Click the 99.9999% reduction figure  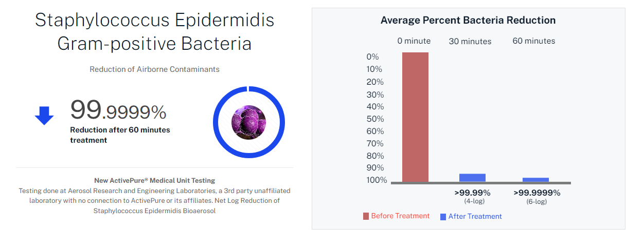point(118,110)
